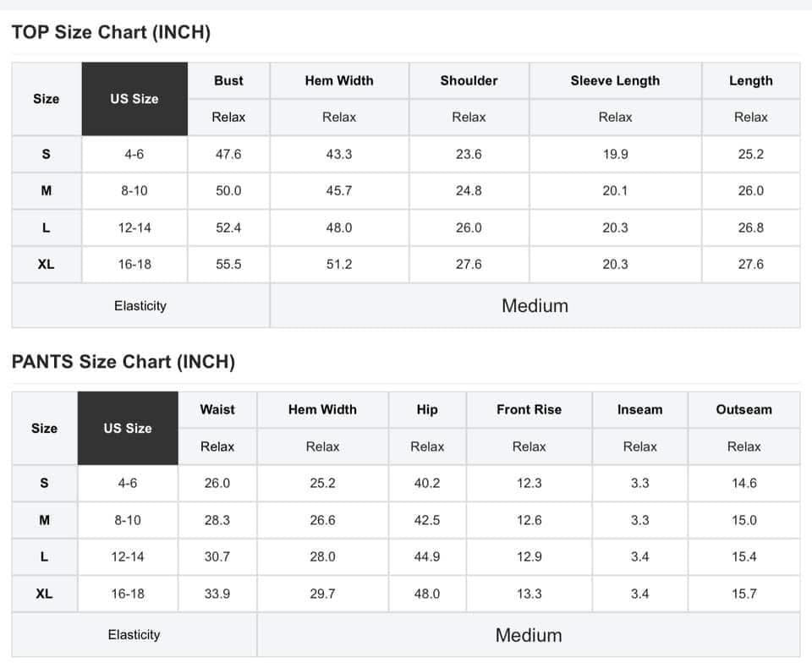Click the US Size header in PANTS chart
812x668 pixels.
(x=128, y=428)
